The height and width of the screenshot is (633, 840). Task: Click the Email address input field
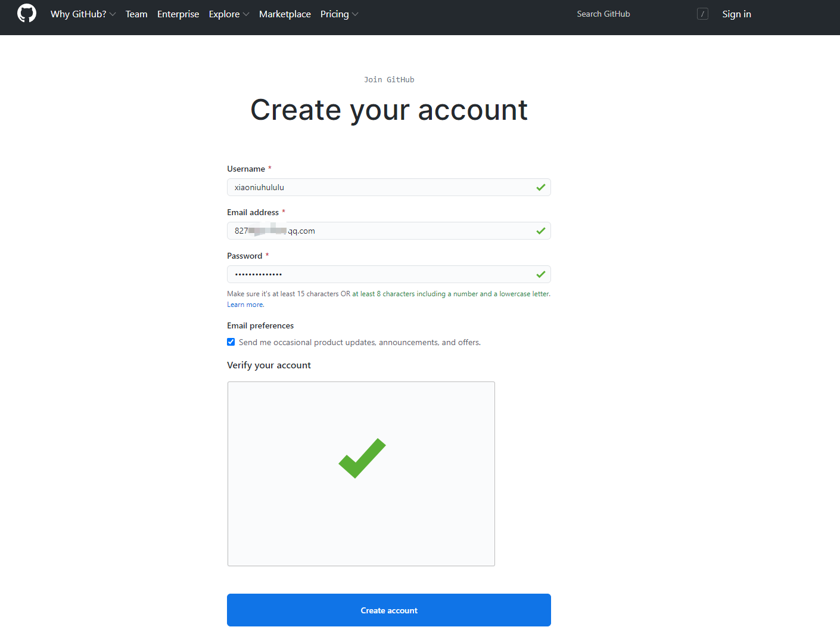[x=389, y=231]
